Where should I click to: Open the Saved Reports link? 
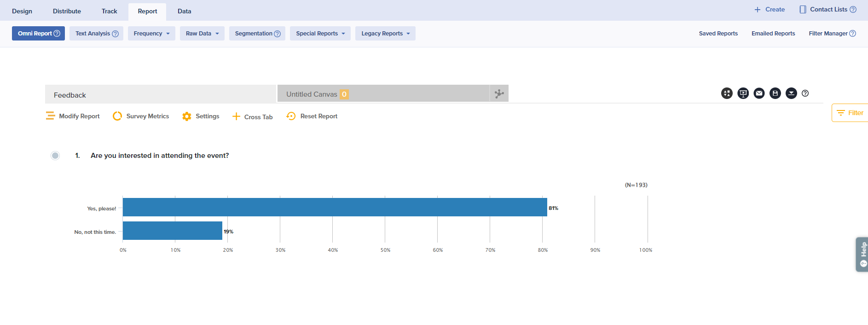(718, 34)
